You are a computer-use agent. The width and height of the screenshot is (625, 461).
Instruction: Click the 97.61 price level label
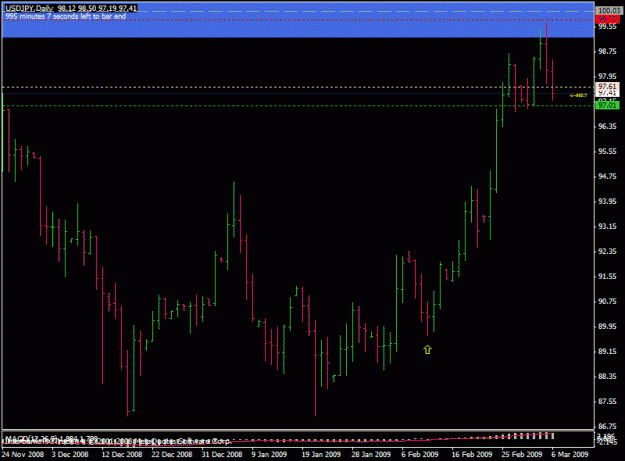pos(607,86)
